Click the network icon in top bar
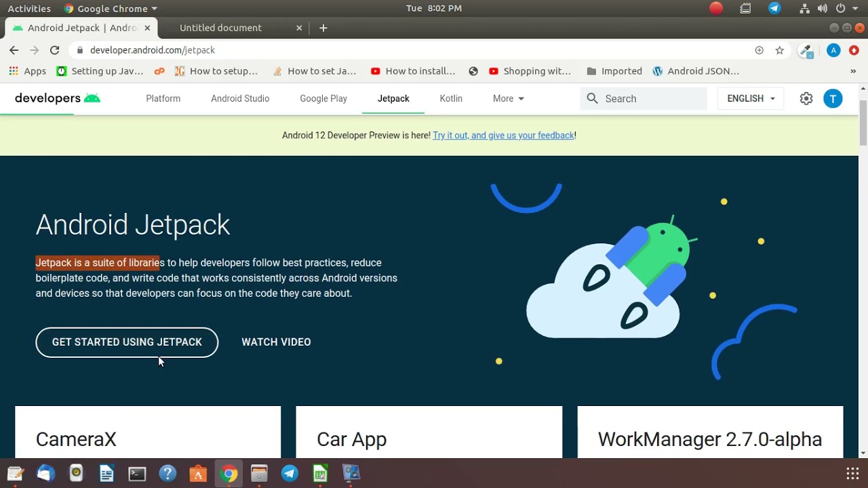The height and width of the screenshot is (488, 868). coord(804,8)
